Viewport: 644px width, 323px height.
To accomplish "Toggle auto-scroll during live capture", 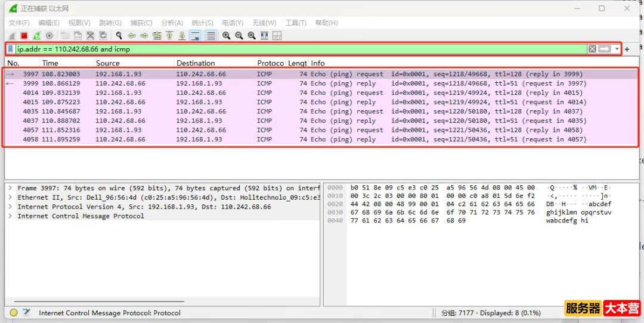I will (x=195, y=36).
